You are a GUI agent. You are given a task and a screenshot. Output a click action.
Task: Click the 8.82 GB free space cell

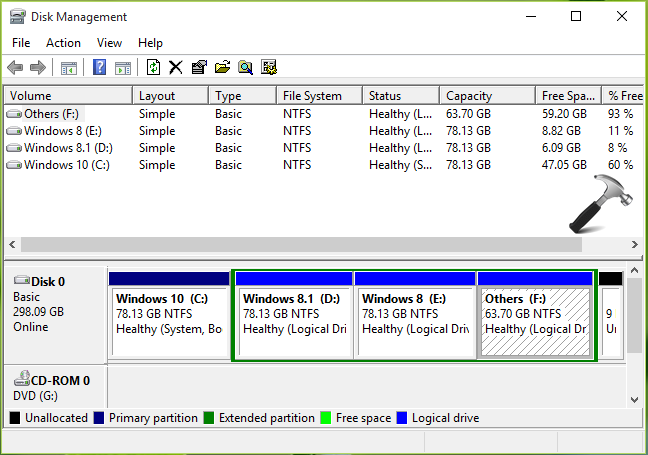[x=561, y=131]
